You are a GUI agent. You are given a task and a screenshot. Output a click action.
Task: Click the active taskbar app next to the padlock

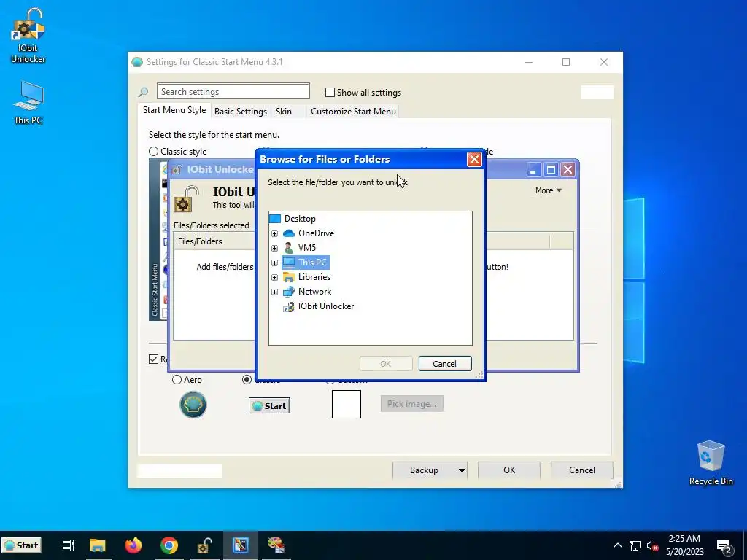[241, 545]
